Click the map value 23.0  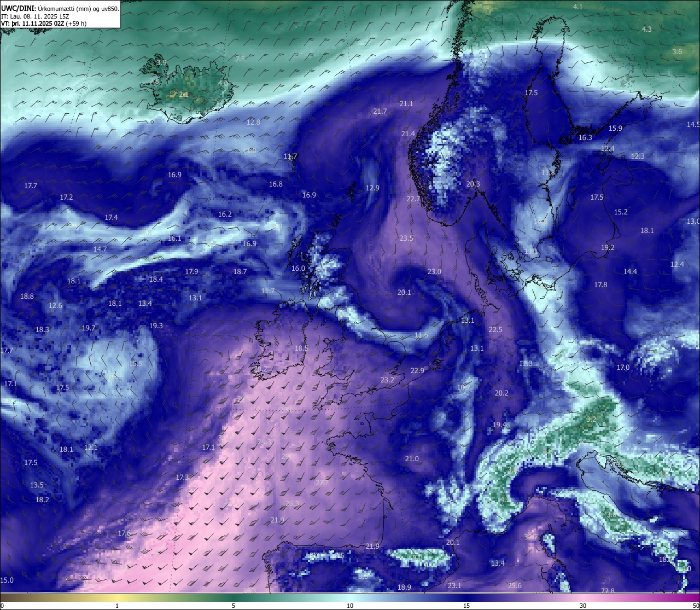pyautogui.click(x=434, y=271)
